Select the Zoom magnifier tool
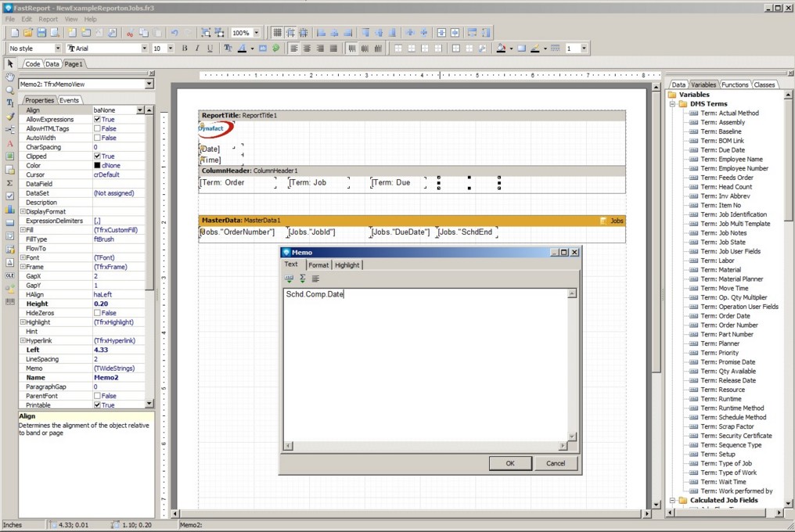 click(10, 90)
